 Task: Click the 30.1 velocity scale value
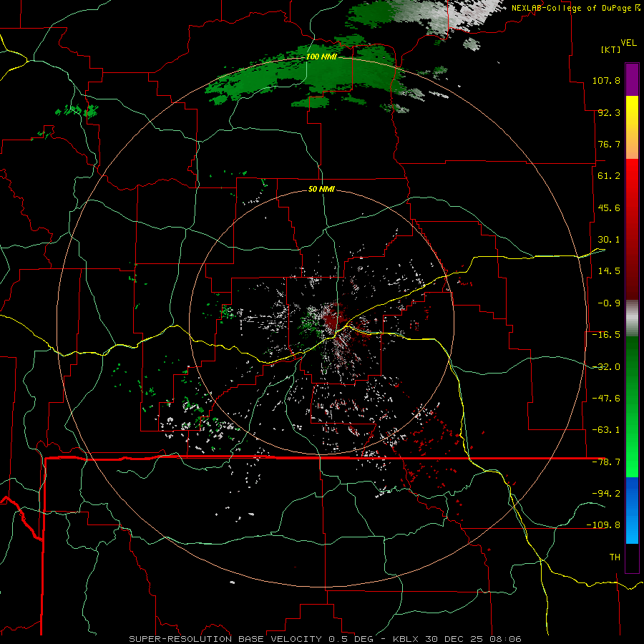609,240
